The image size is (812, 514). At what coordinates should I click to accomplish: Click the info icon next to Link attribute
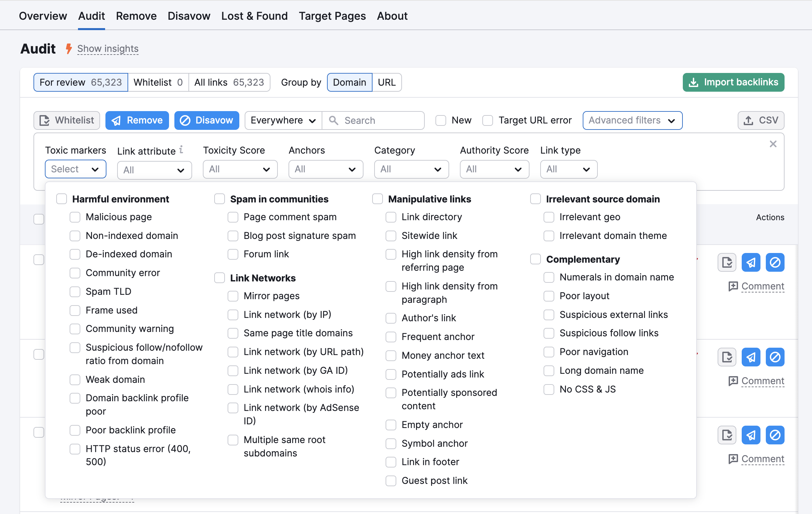point(181,149)
